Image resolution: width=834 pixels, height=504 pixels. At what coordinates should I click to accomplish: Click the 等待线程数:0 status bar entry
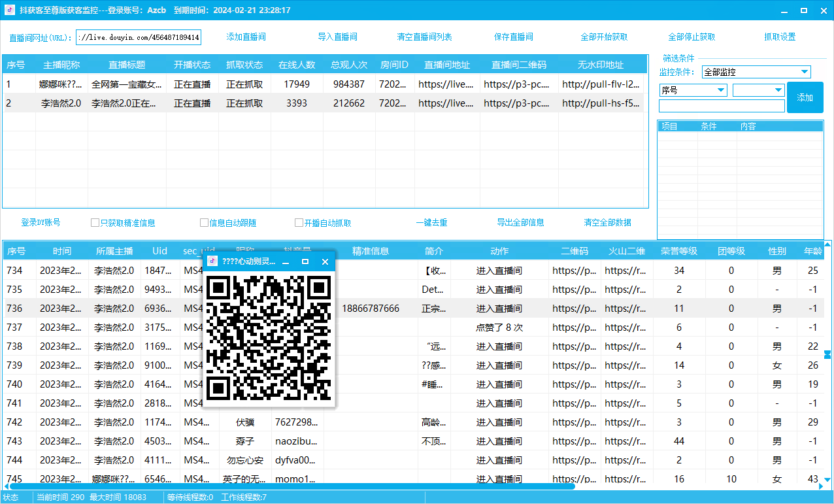click(190, 497)
